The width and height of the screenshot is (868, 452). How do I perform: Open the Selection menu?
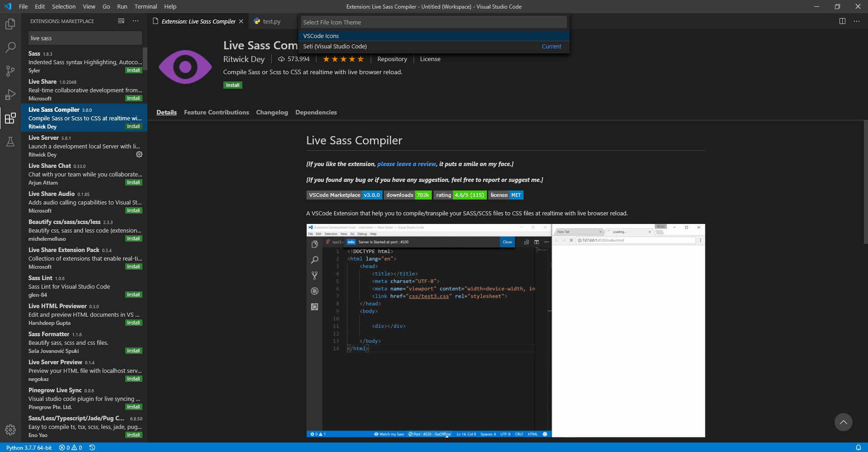[64, 6]
